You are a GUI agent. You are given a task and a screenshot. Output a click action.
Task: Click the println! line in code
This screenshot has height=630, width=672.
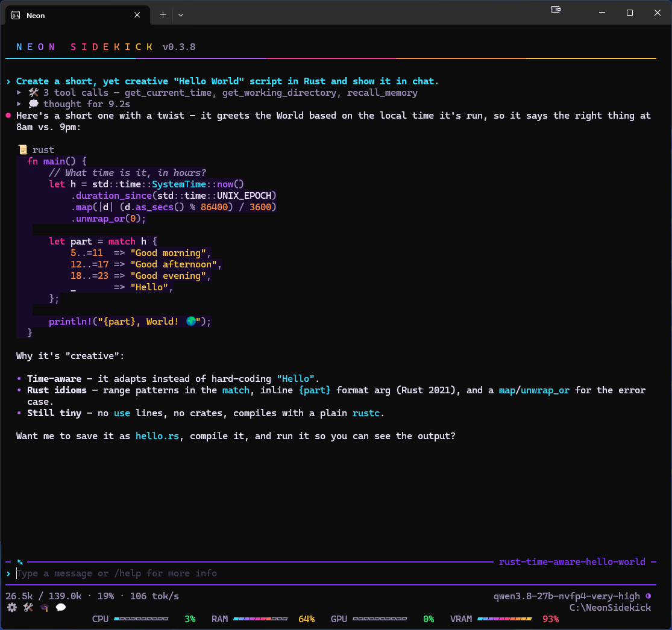(x=130, y=321)
